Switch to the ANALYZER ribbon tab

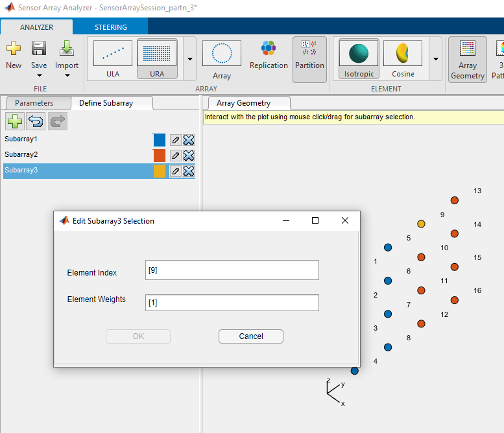coord(36,27)
